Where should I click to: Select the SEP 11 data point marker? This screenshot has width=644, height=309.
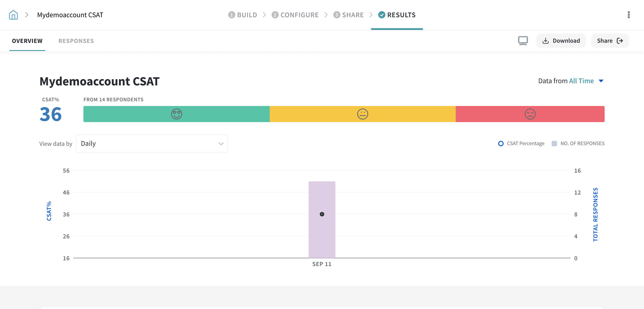[322, 214]
